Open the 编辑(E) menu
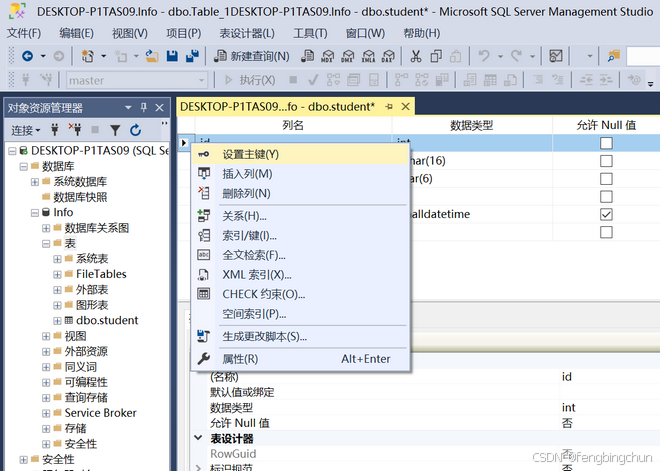660x471 pixels. (77, 33)
